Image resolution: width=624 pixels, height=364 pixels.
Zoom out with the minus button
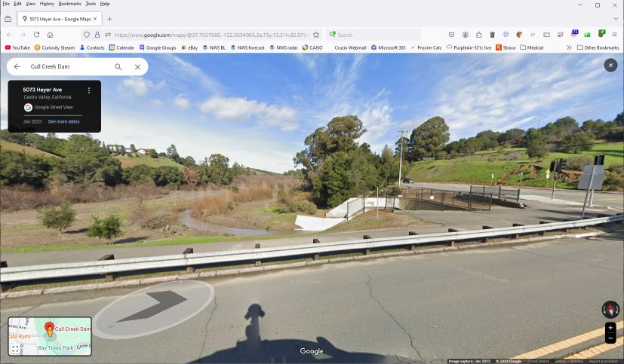coord(610,338)
